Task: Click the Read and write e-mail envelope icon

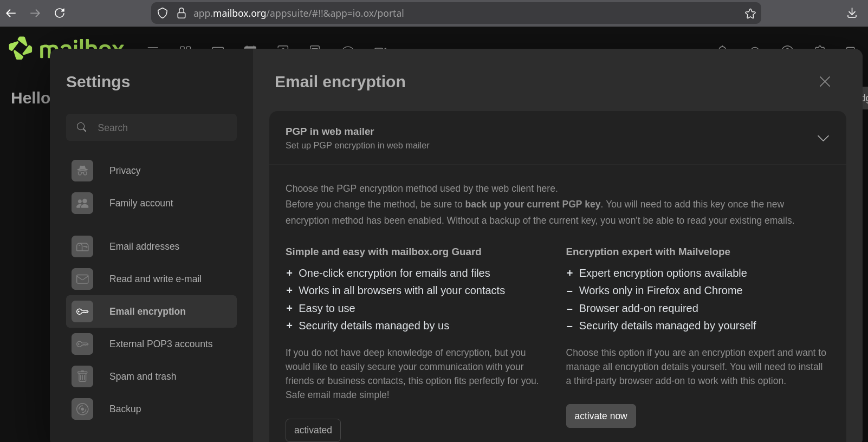Action: [x=82, y=279]
